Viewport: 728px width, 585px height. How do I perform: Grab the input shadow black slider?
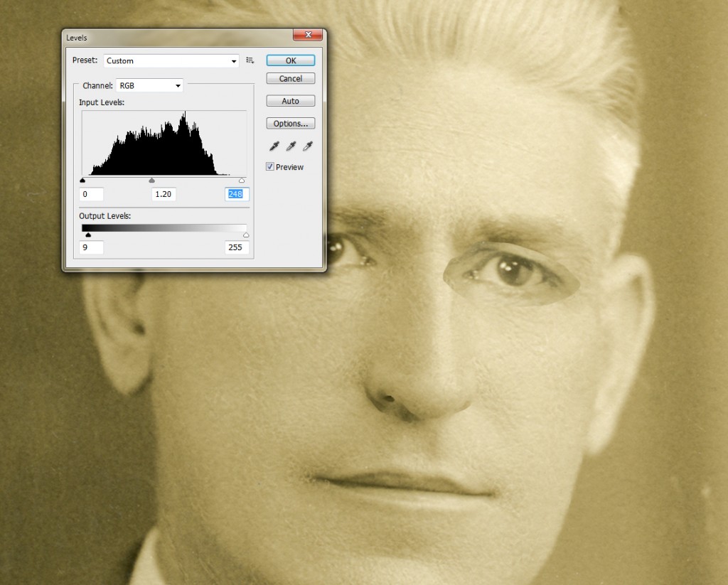pos(83,181)
